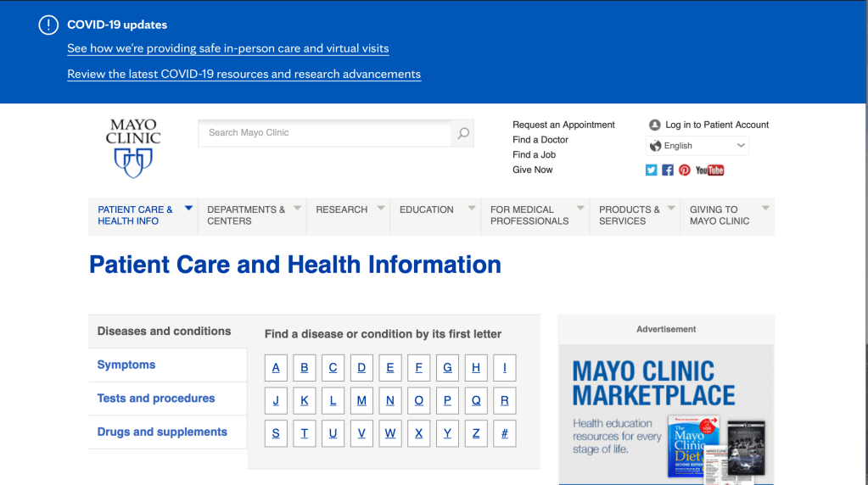Open Mayo Clinic's YouTube channel icon
This screenshot has width=868, height=485.
[709, 170]
